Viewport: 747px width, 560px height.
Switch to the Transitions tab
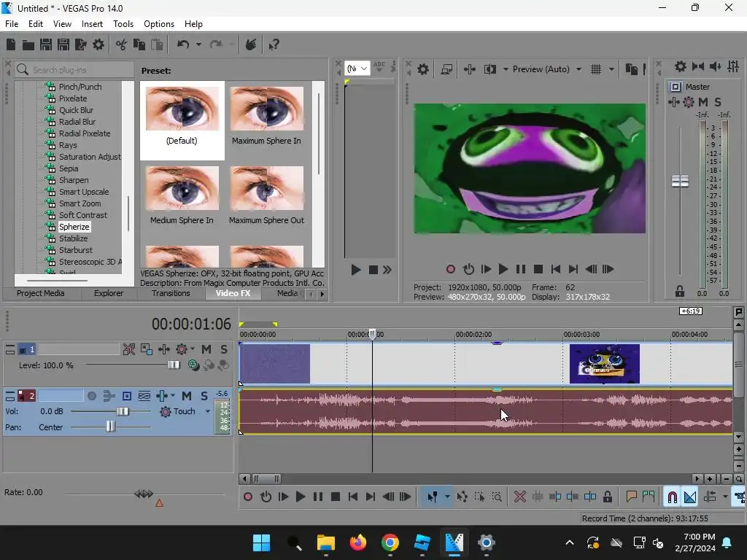[x=171, y=293]
